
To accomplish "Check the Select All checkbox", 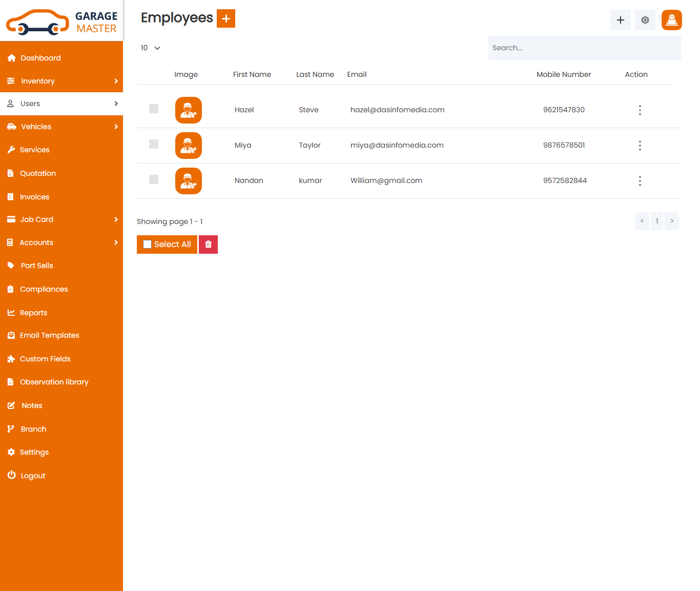I will pos(148,244).
